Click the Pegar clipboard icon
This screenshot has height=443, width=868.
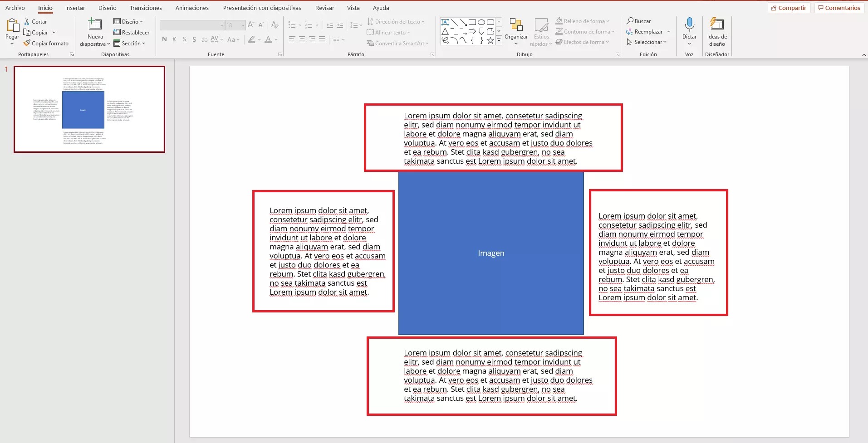click(x=12, y=25)
